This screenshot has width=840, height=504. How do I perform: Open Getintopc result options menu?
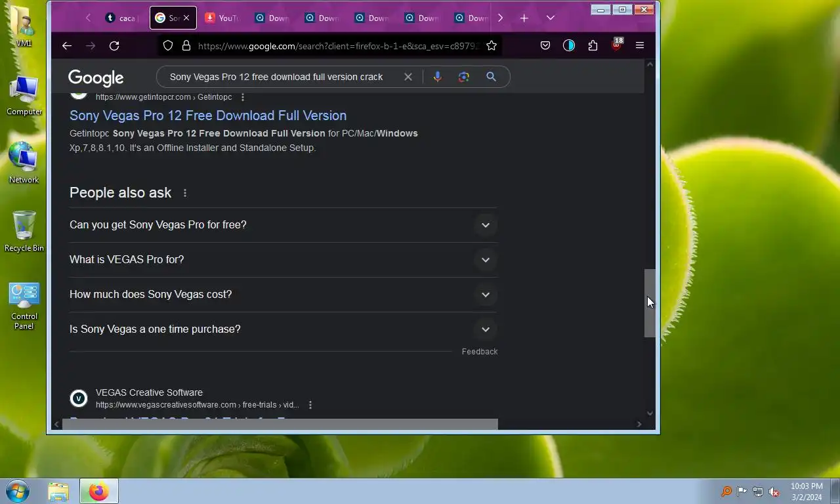[x=243, y=97]
